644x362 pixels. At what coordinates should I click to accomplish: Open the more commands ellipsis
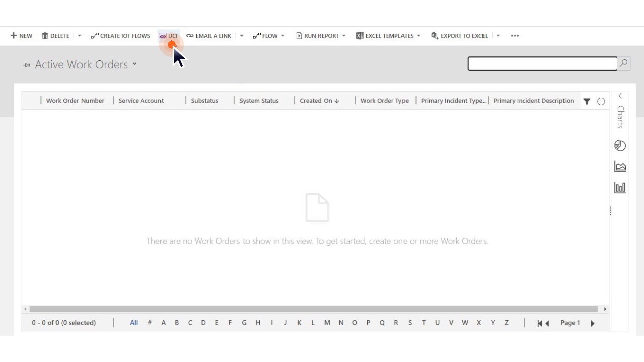pos(515,36)
